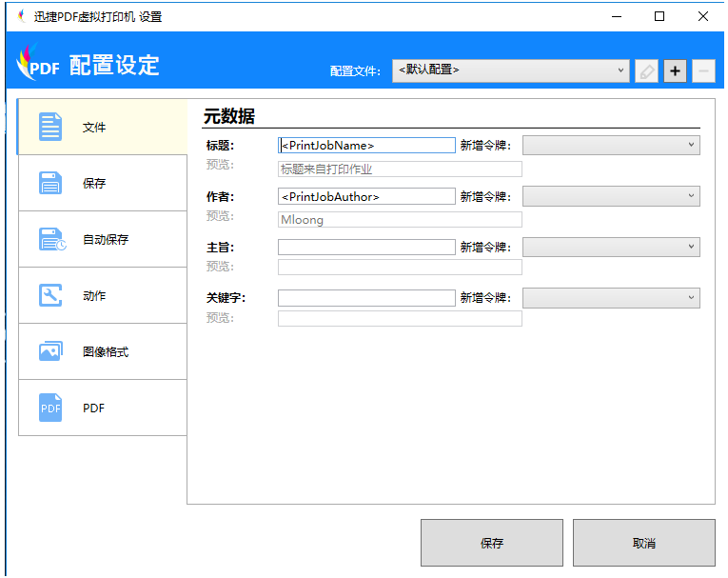
Task: Open the 配置文件 profile dropdown
Action: coord(510,70)
